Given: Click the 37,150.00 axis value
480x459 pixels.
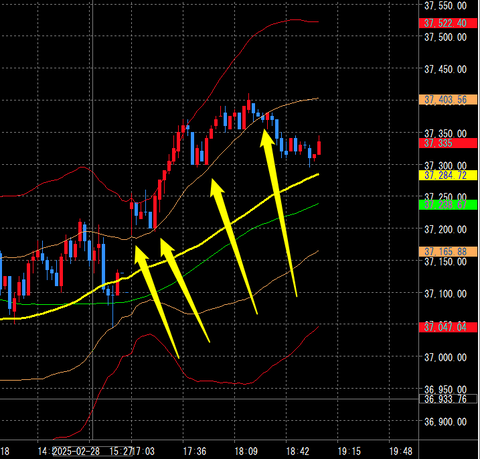Looking at the screenshot, I should (445, 261).
